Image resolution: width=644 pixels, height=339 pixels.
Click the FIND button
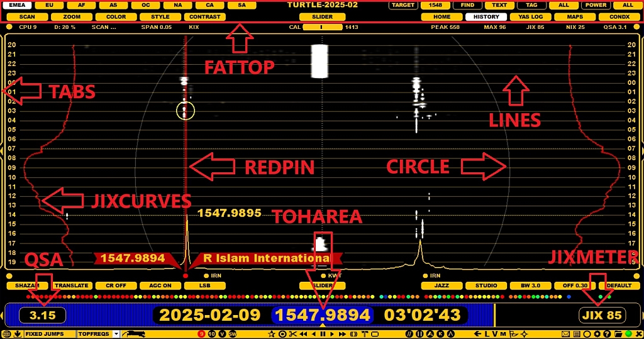[x=467, y=5]
